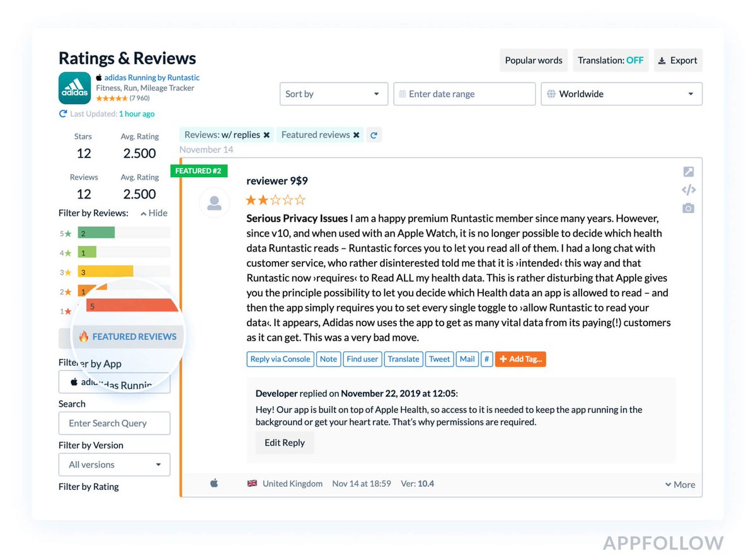The image size is (756, 558).
Task: Click the reviewer avatar icon
Action: point(214,203)
